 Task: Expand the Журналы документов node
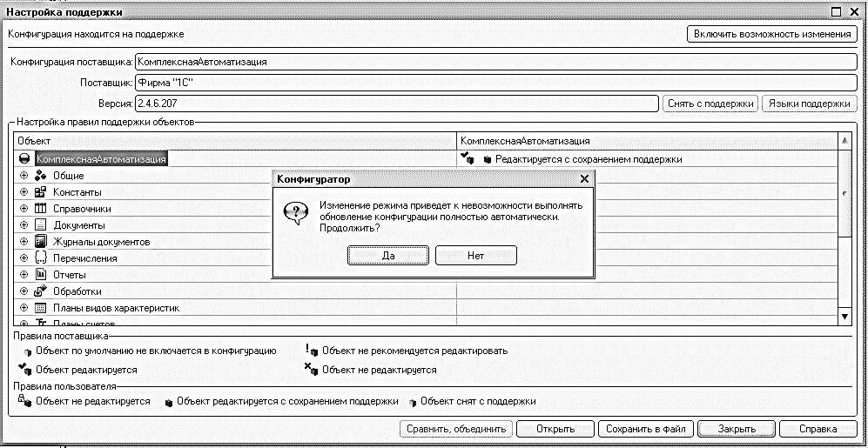[x=24, y=242]
